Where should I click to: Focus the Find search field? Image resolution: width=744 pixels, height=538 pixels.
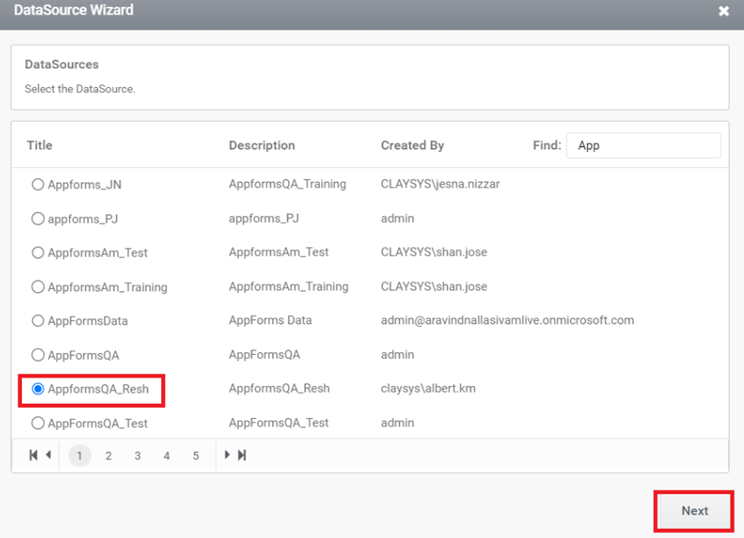tap(643, 145)
